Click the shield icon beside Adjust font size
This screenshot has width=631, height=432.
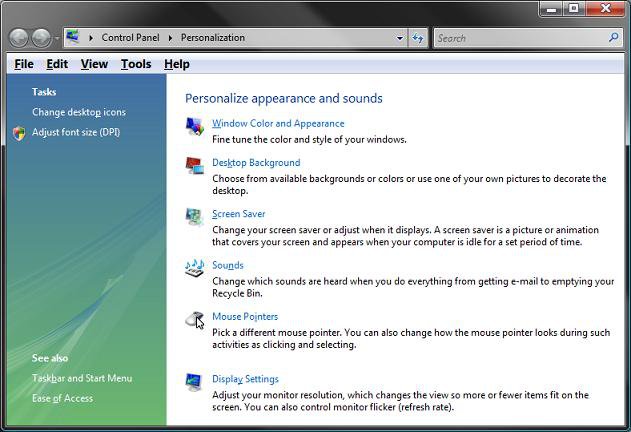pos(19,133)
